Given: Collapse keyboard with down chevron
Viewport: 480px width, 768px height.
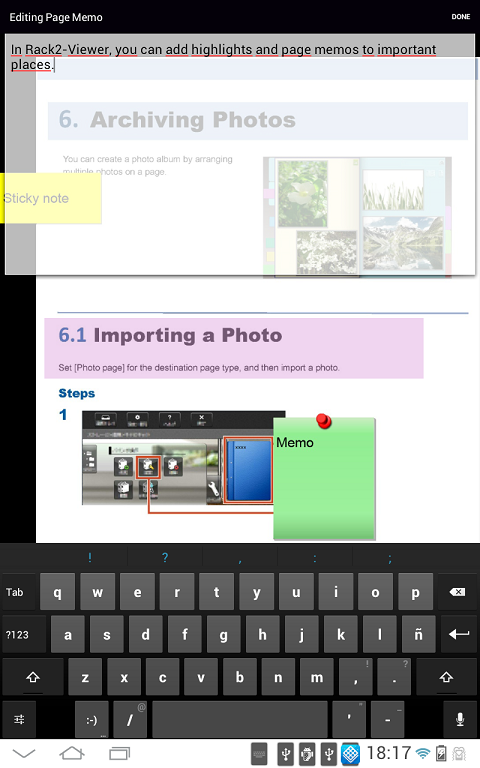Looking at the screenshot, I should click(24, 753).
